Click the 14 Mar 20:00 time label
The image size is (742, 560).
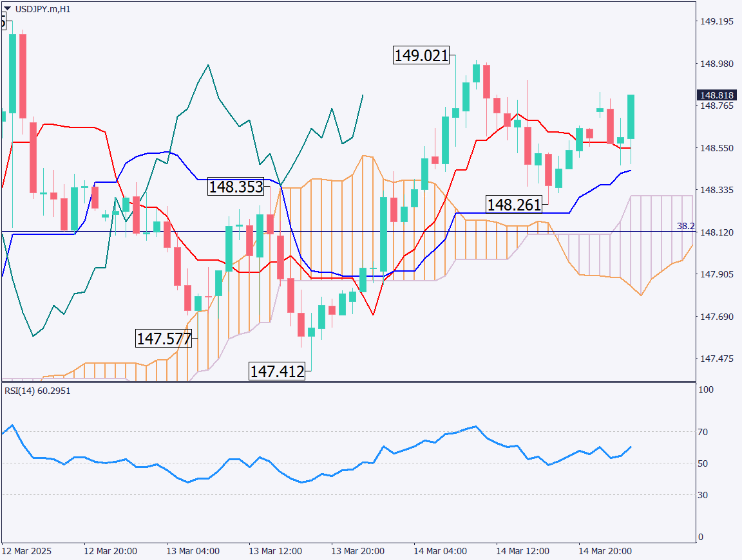pos(604,552)
